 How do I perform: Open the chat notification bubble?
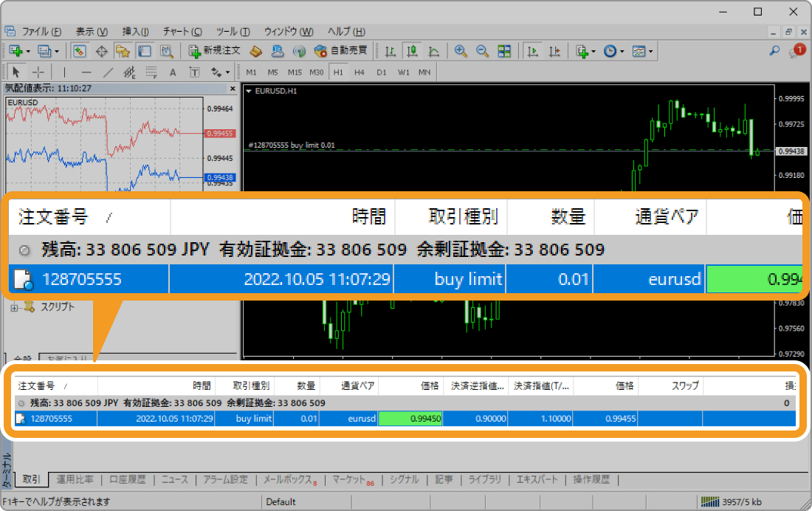[796, 51]
